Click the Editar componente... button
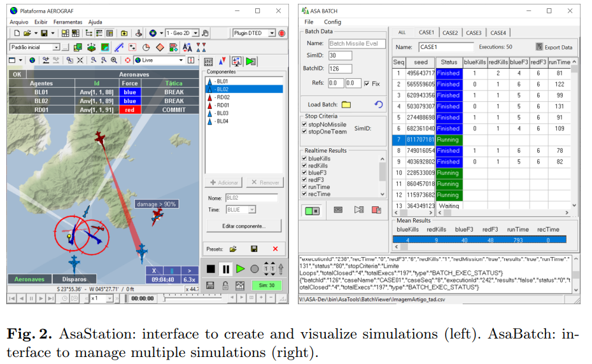Viewport: 592px width, 364px height. [244, 226]
